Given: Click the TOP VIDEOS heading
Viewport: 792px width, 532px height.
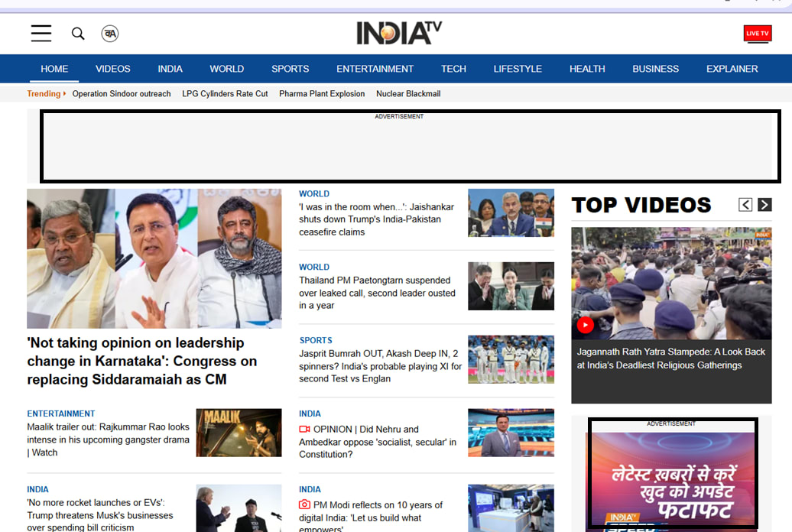Looking at the screenshot, I should pyautogui.click(x=641, y=205).
